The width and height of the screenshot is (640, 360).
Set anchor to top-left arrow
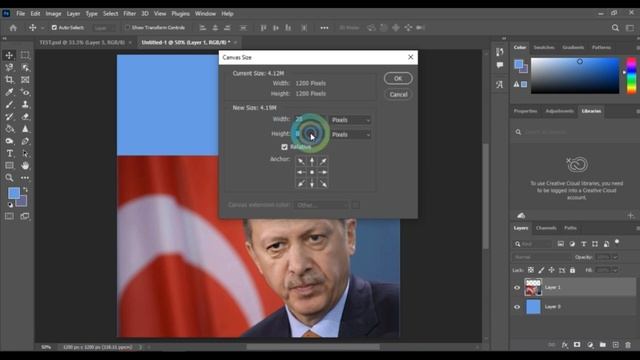(x=301, y=161)
